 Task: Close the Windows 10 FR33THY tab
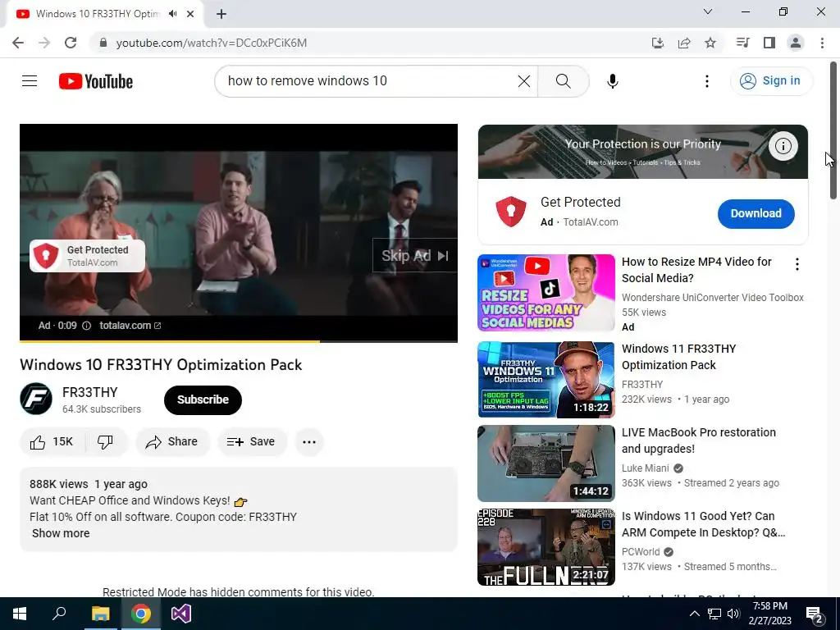tap(190, 14)
